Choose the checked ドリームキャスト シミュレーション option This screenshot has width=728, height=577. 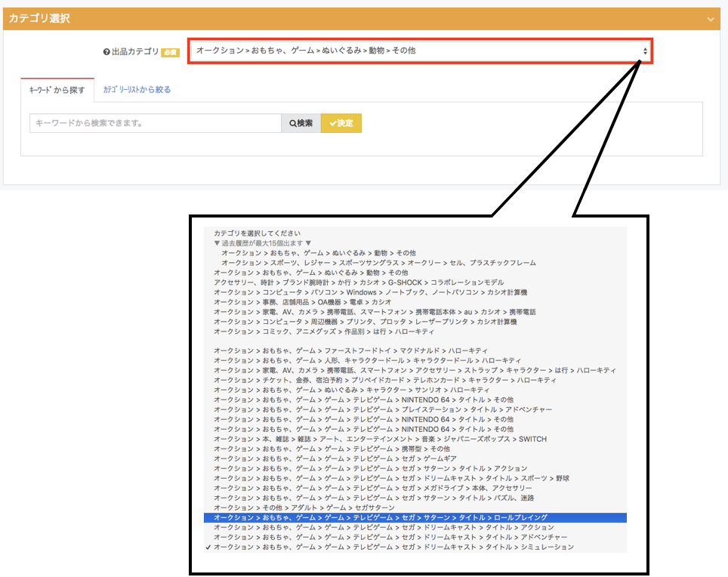pyautogui.click(x=393, y=547)
